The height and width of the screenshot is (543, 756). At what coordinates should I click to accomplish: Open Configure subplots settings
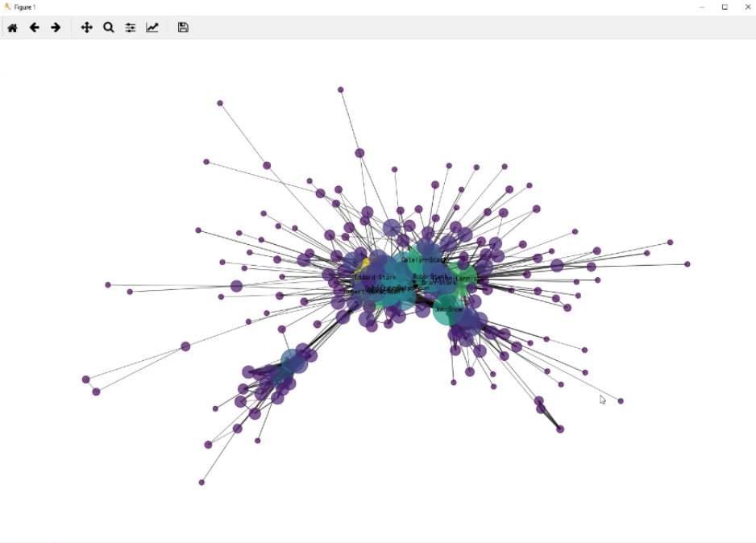pyautogui.click(x=131, y=27)
